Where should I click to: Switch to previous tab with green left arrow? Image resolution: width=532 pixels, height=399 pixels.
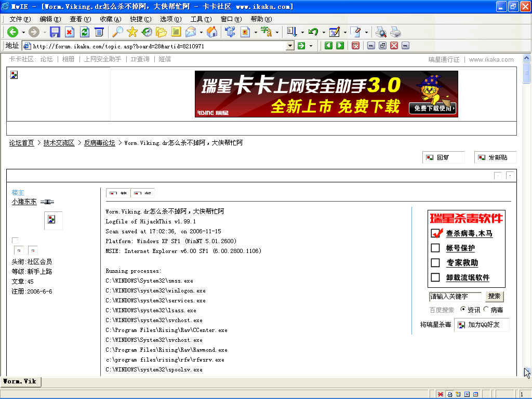(x=328, y=46)
